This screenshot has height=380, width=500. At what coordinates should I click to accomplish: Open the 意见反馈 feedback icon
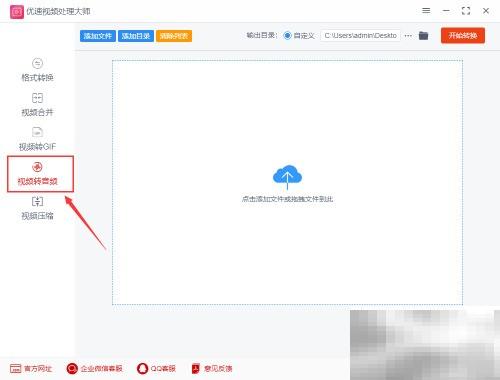pyautogui.click(x=196, y=368)
